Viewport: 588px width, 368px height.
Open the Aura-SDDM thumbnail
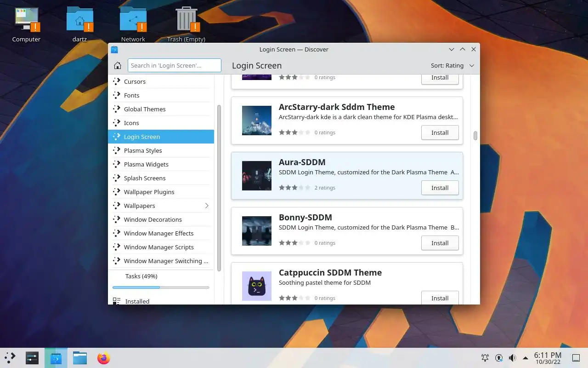(x=257, y=176)
